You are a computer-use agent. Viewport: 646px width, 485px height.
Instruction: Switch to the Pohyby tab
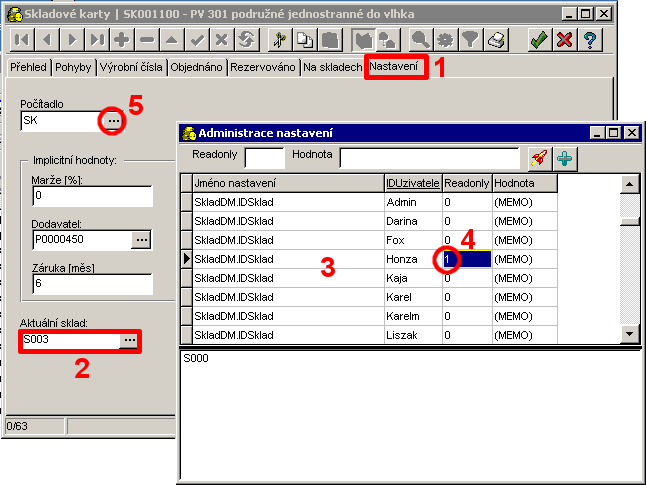[74, 68]
